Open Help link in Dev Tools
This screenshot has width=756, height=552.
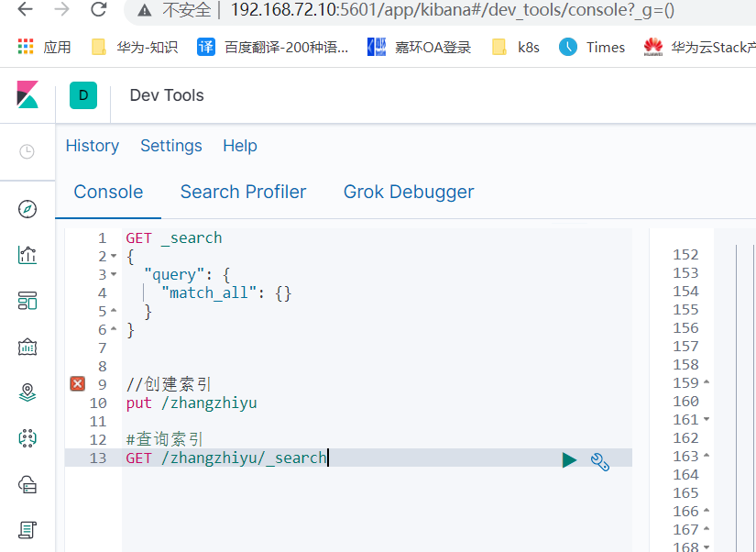[239, 146]
